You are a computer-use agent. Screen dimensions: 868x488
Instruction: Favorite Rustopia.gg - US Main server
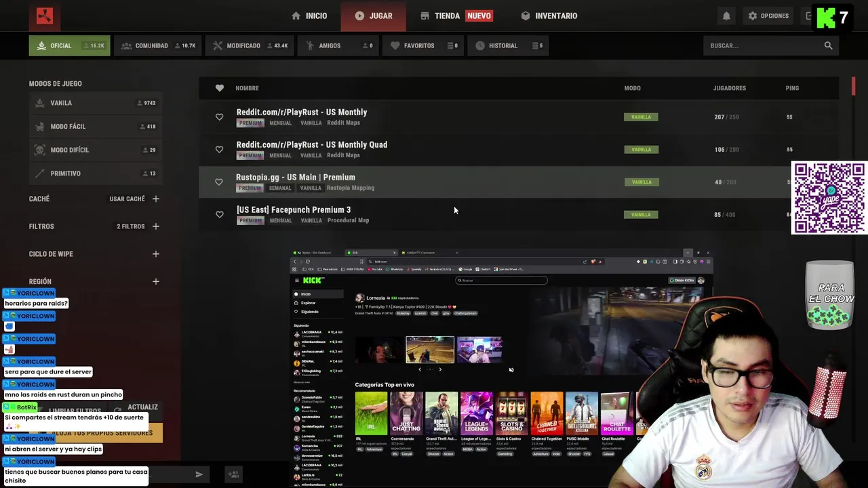coord(219,182)
